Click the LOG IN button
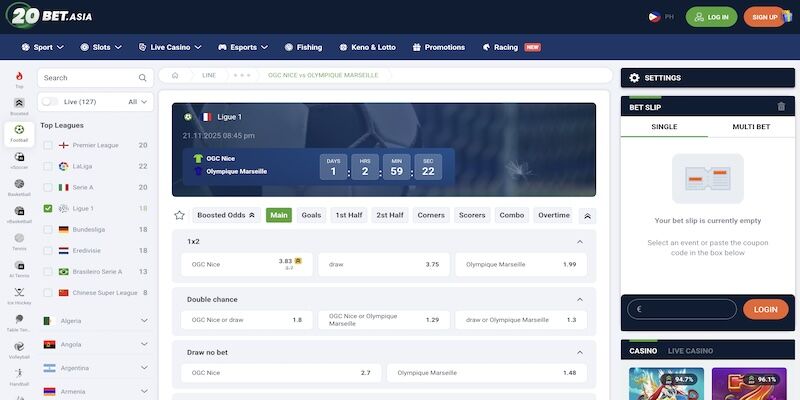Image resolution: width=800 pixels, height=400 pixels. (711, 17)
